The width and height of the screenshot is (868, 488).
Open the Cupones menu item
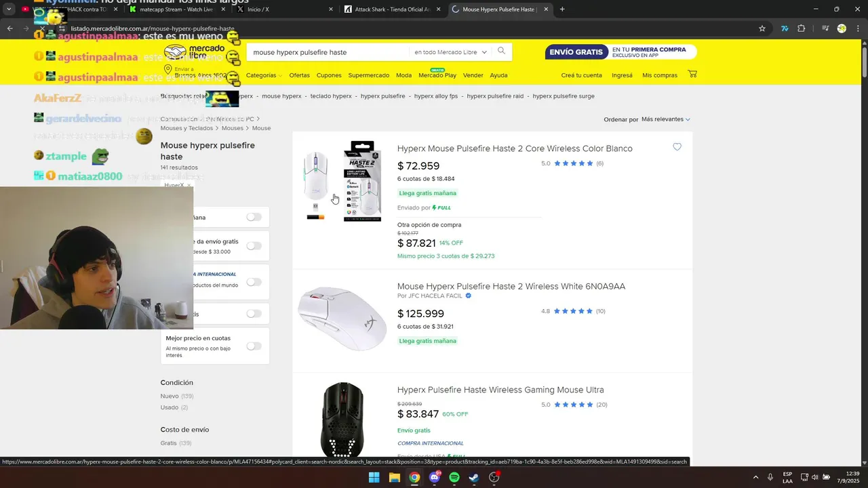point(329,75)
